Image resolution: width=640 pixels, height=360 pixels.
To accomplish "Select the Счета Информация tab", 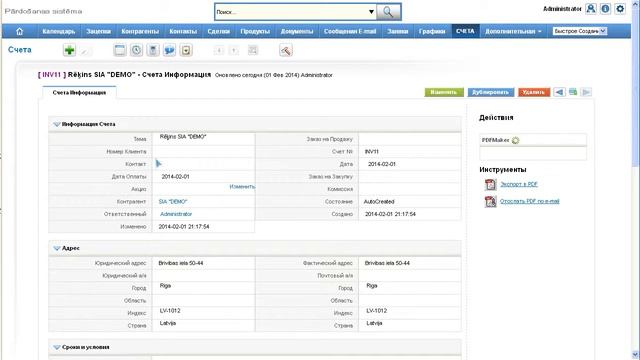I will click(x=79, y=93).
